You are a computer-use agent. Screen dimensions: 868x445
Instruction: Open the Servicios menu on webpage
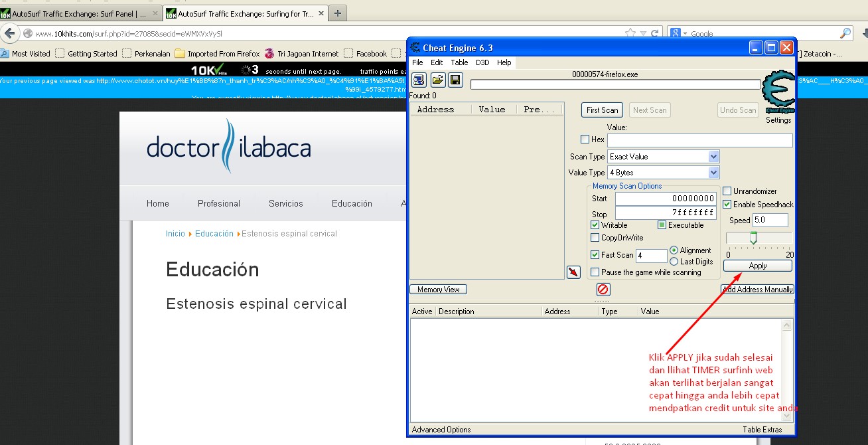coord(286,204)
